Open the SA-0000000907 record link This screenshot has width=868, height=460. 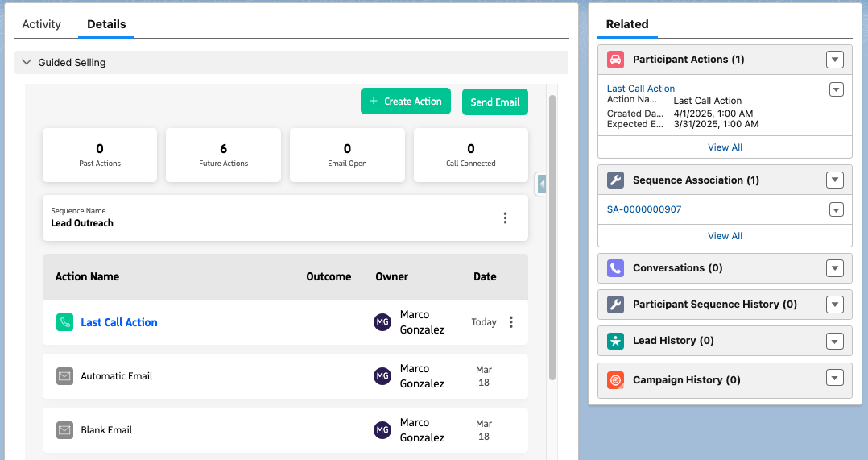pyautogui.click(x=644, y=209)
